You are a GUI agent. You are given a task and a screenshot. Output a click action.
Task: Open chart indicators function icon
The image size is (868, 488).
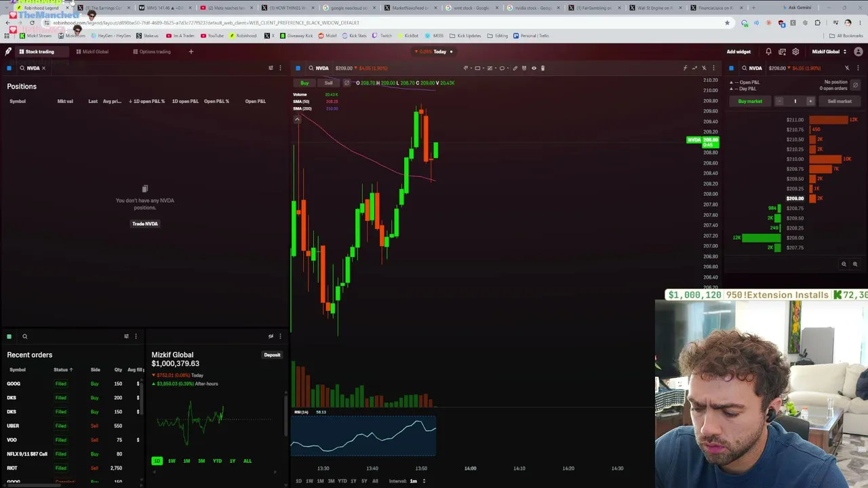685,68
